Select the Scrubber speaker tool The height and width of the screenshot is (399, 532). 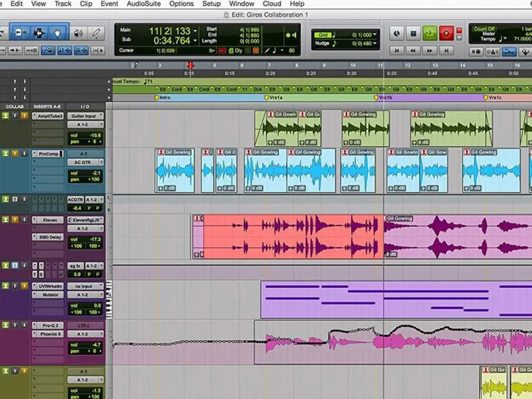point(78,33)
